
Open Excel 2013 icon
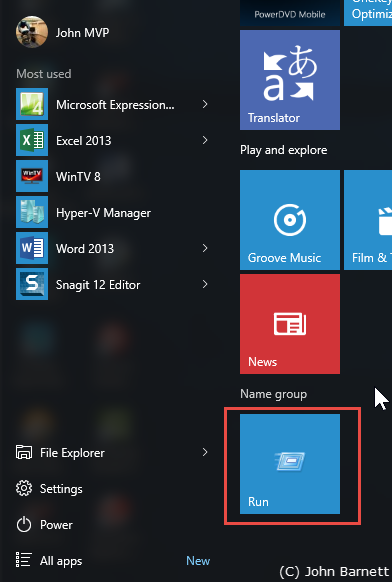(32, 140)
